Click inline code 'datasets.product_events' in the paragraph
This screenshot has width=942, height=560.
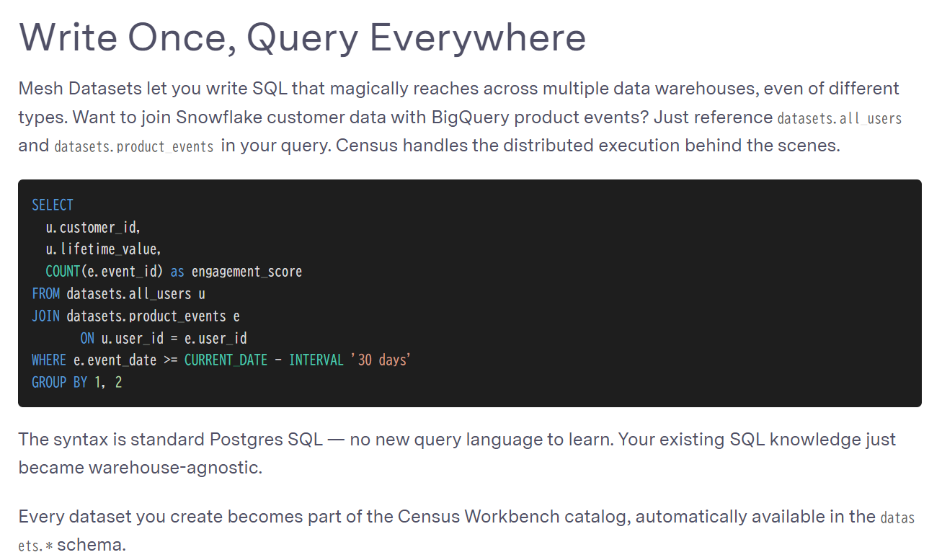coord(134,146)
